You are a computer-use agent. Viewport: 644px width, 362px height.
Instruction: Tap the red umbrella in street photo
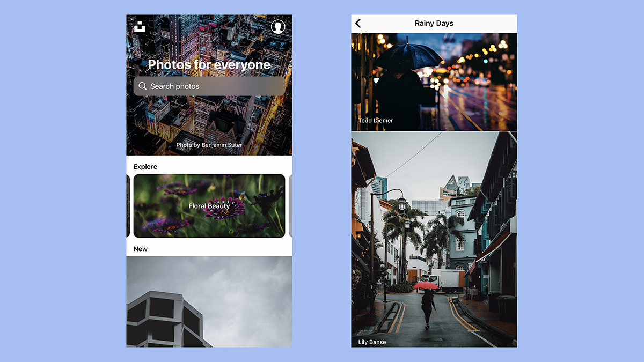[x=426, y=286]
